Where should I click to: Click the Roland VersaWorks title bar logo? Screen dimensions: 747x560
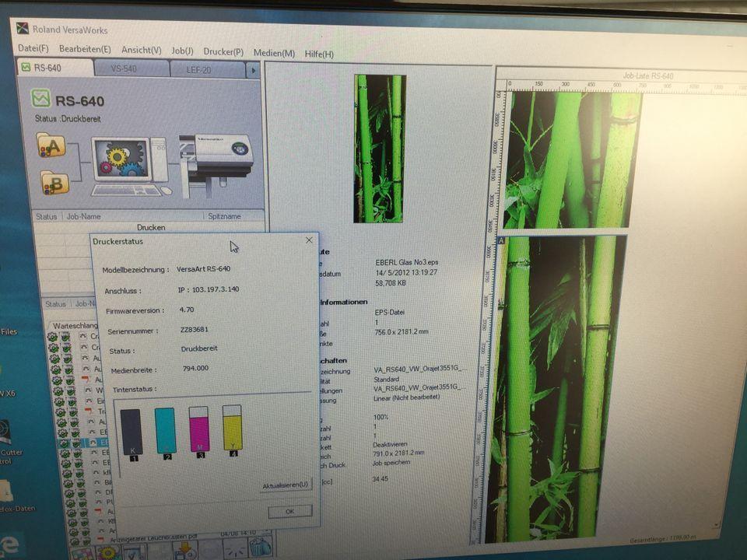[23, 28]
